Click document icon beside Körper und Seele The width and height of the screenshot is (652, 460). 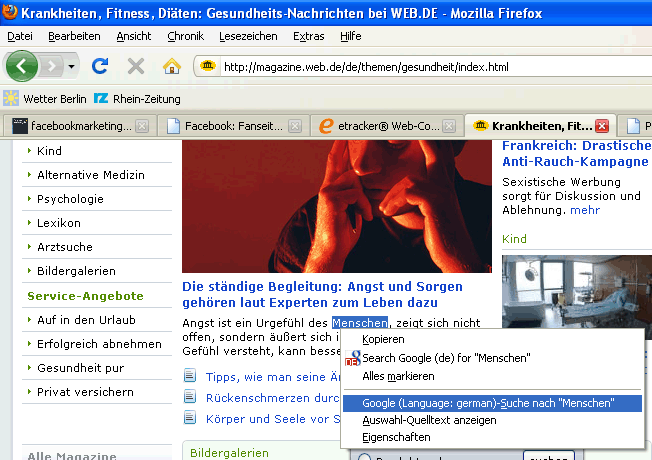tap(190, 417)
